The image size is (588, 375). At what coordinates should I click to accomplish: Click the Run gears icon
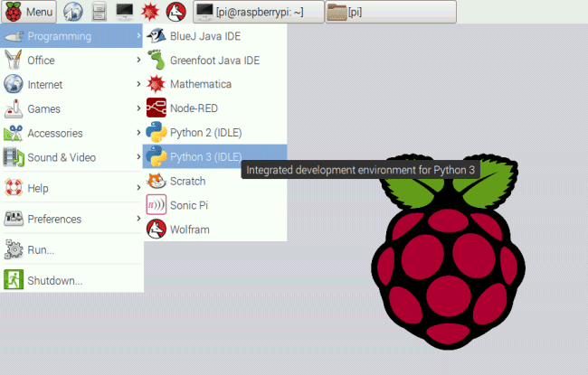point(14,249)
